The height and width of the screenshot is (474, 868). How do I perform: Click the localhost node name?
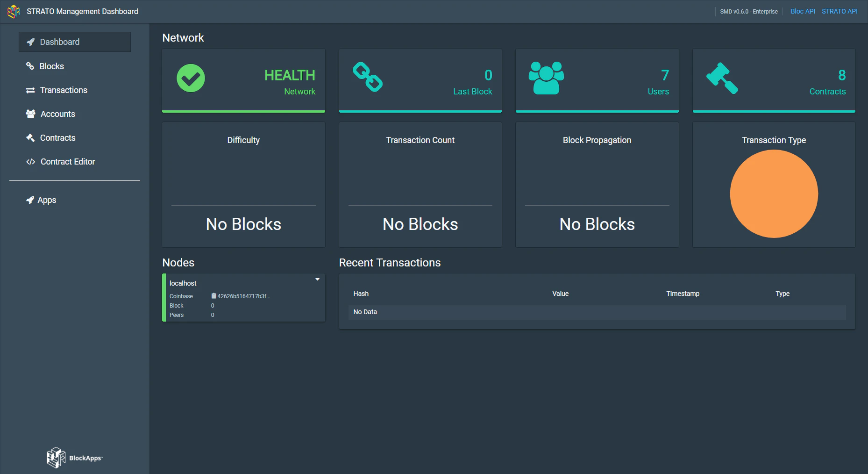coord(183,283)
